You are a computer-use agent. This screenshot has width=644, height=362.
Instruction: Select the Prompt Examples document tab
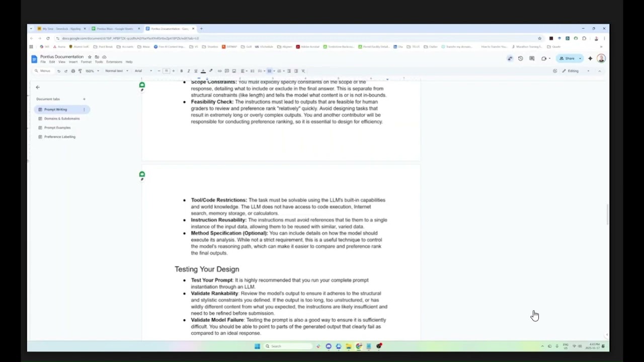click(x=57, y=128)
